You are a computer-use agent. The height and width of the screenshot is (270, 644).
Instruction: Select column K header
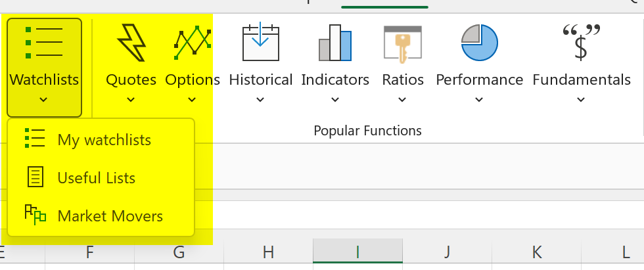[x=536, y=252]
